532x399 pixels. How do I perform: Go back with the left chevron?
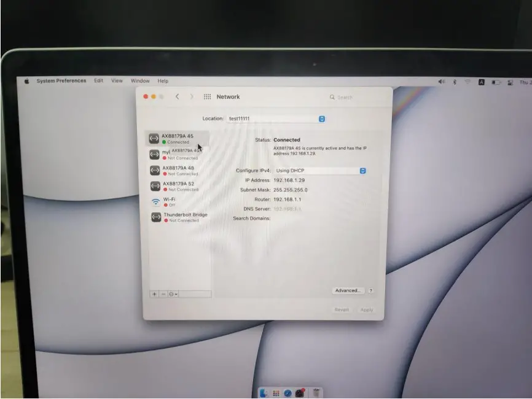click(x=177, y=96)
